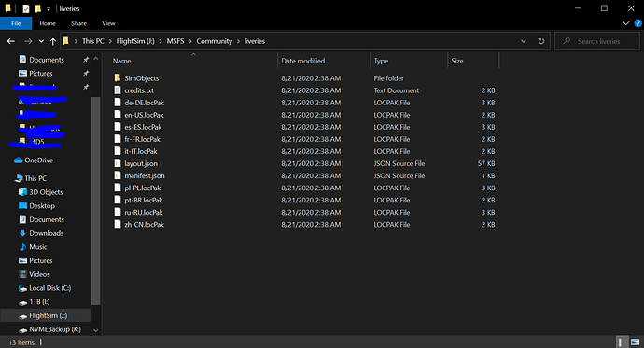Screen dimensions: 644x348
Task: Open the address bar history dropdown
Action: coord(524,41)
